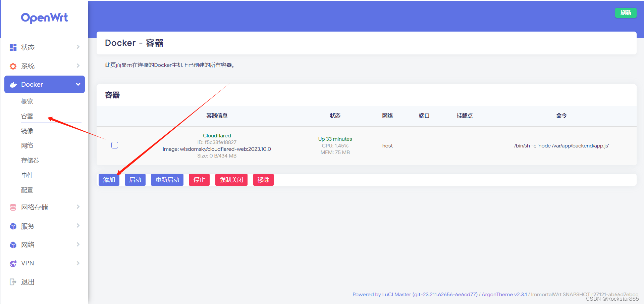This screenshot has width=644, height=304.
Task: Click the 系统 system gear icon
Action: [13, 66]
